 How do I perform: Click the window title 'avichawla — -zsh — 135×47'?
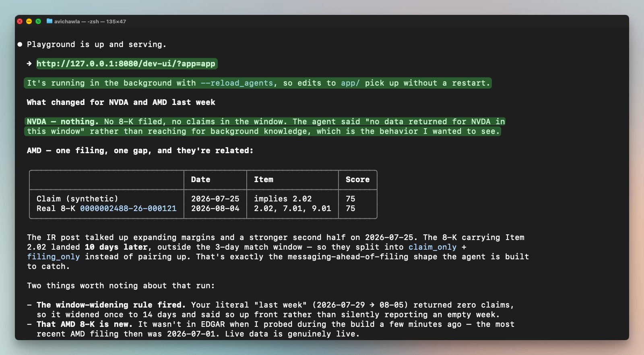click(90, 21)
